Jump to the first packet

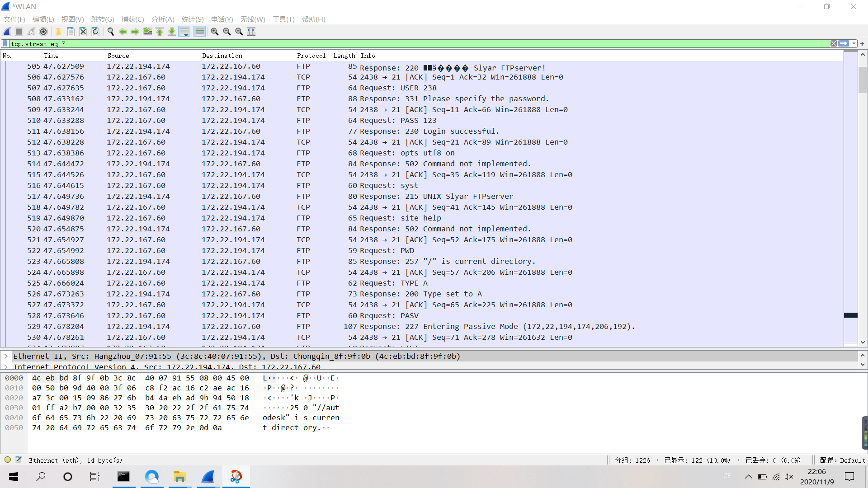(x=160, y=32)
